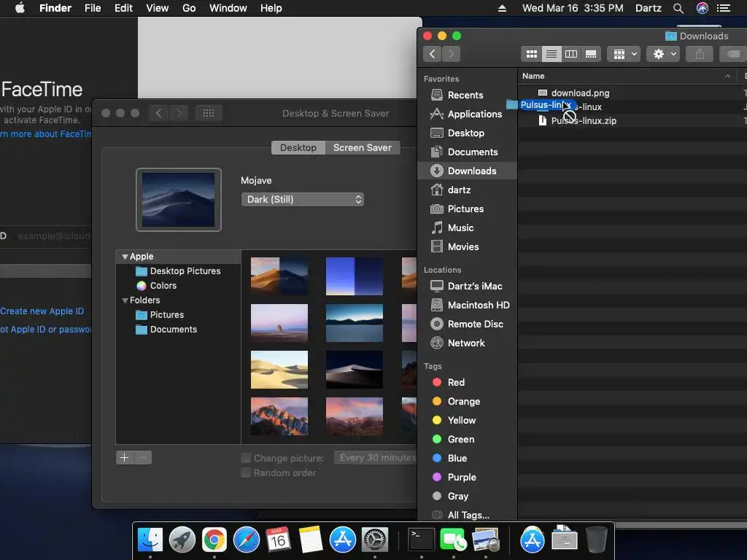Open Safari compass icon in Dock
Viewport: 747px width, 560px height.
click(x=247, y=540)
